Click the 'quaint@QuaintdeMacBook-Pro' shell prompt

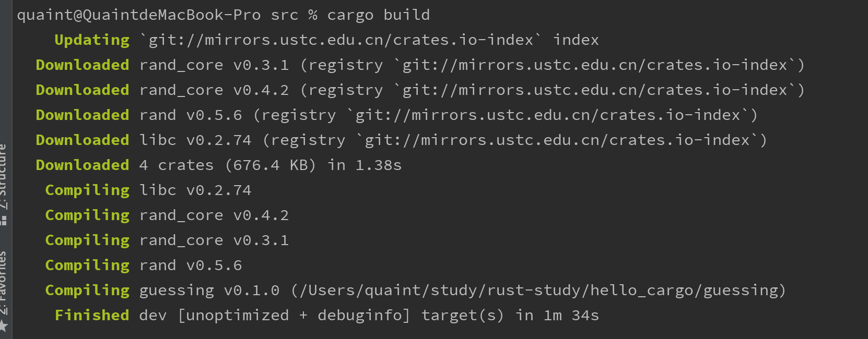(138, 15)
